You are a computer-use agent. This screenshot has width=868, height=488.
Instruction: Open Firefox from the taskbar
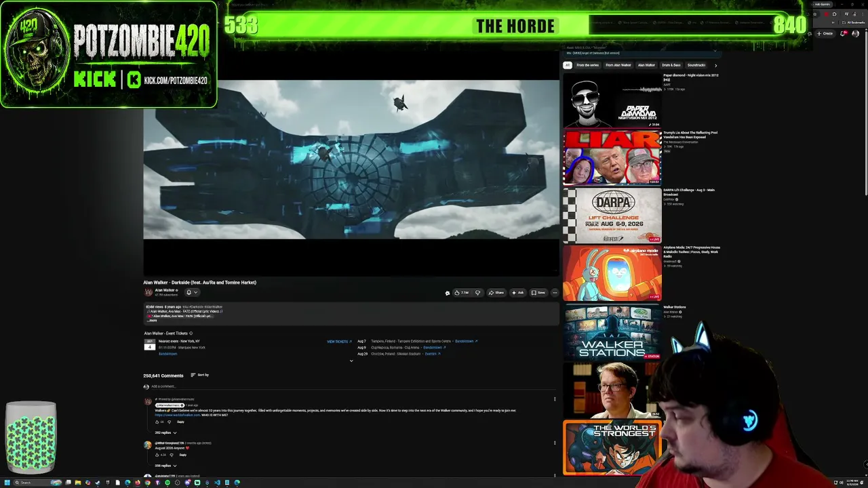pyautogui.click(x=138, y=483)
